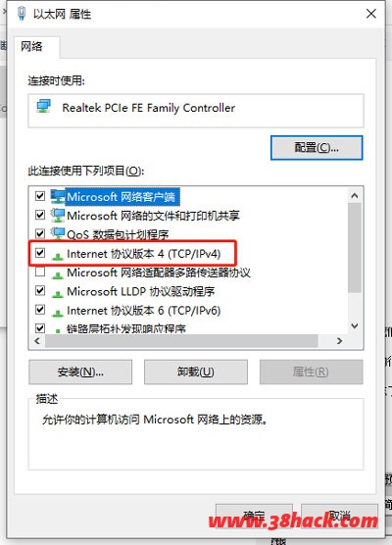Click the 卸载(U) button

coord(196,372)
